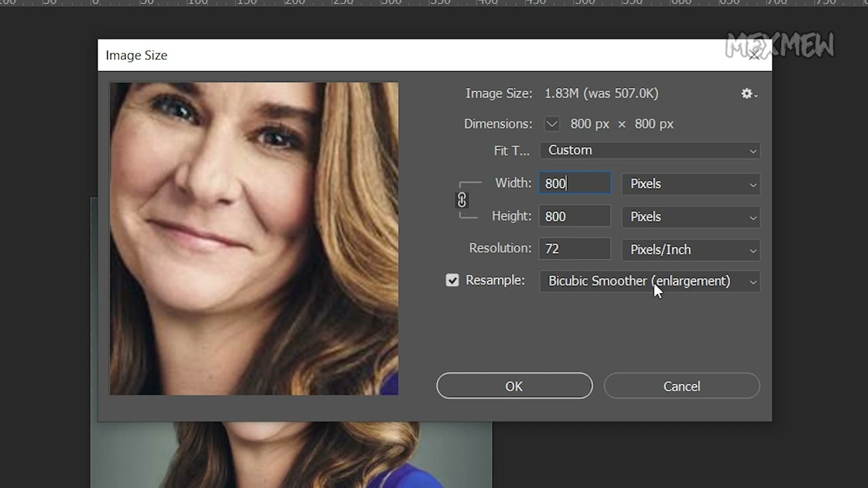Screen dimensions: 868x488
Task: Open the Fit To Custom dropdown
Action: 650,150
